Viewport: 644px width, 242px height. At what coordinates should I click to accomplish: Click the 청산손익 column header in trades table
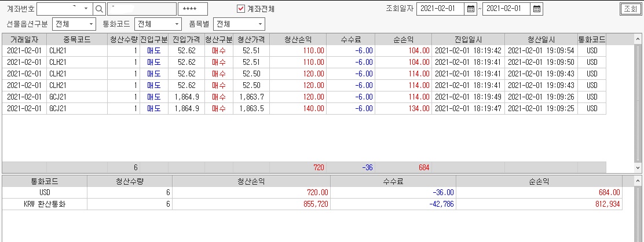pyautogui.click(x=298, y=39)
